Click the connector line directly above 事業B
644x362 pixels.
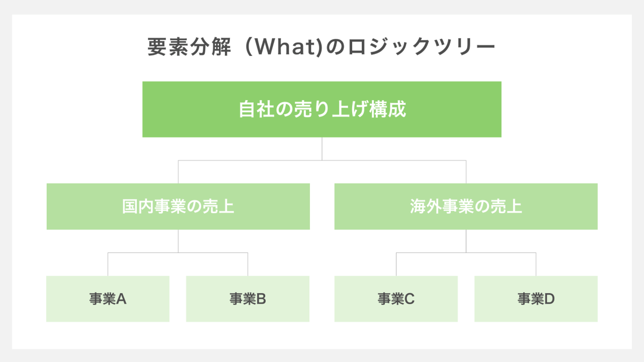(x=248, y=264)
